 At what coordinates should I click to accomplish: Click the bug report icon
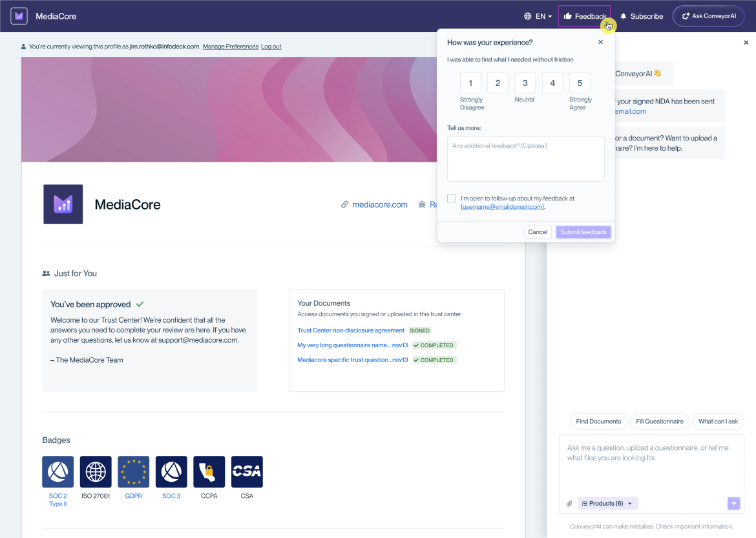click(422, 204)
